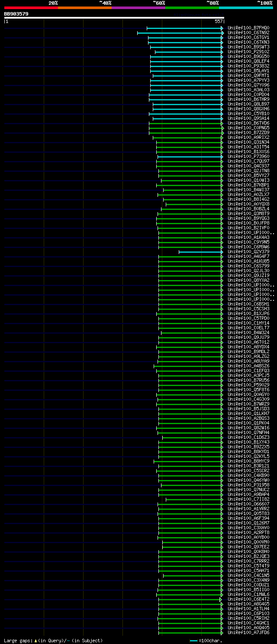Select label UniRef100_B1XJP6
This screenshot has height=644, width=277.
click(248, 313)
